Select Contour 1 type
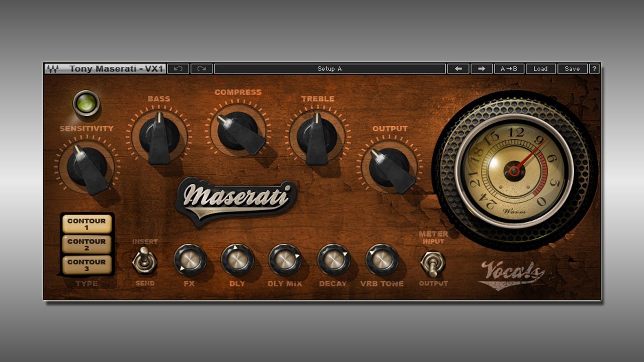This screenshot has width=644, height=362. (x=87, y=224)
